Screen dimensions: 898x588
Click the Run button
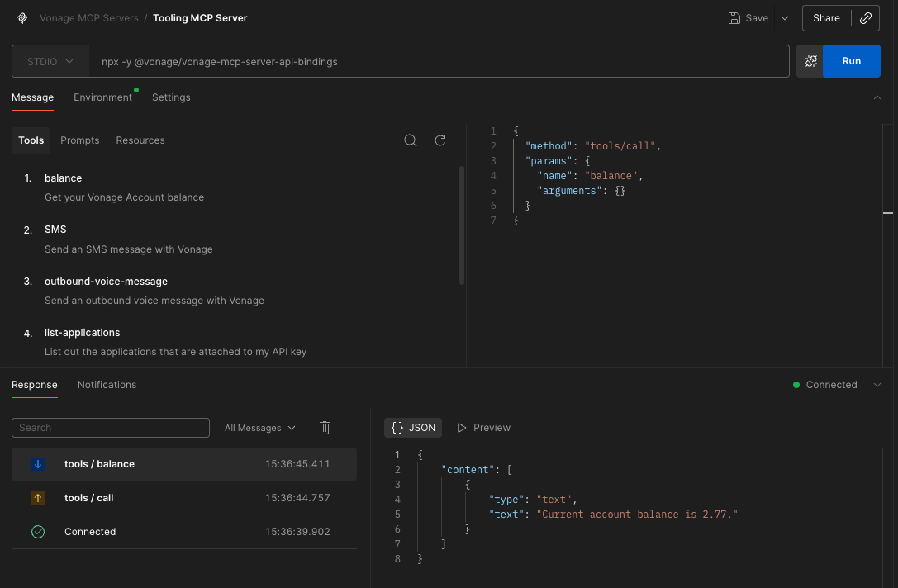point(852,60)
